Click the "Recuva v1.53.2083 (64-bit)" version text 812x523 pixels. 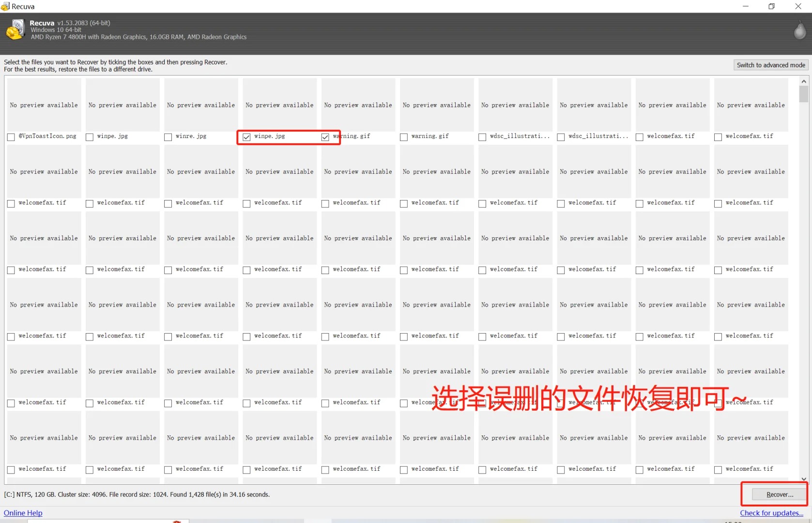[x=70, y=23]
